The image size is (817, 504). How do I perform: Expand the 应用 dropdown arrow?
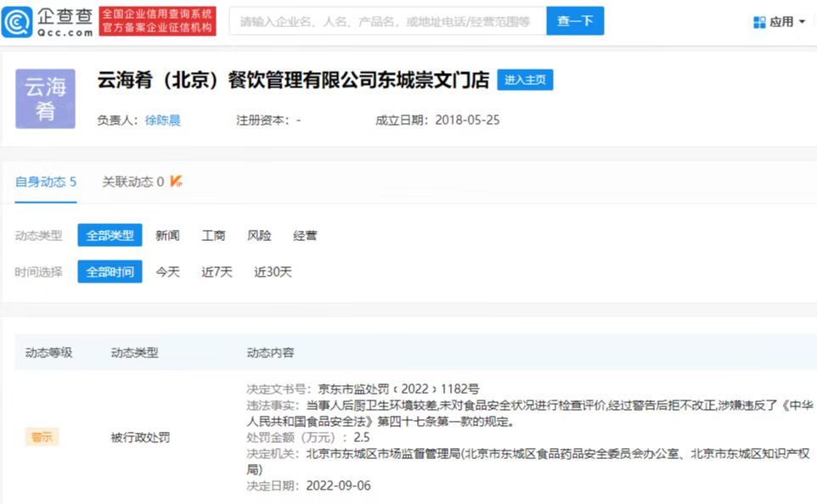click(x=802, y=22)
